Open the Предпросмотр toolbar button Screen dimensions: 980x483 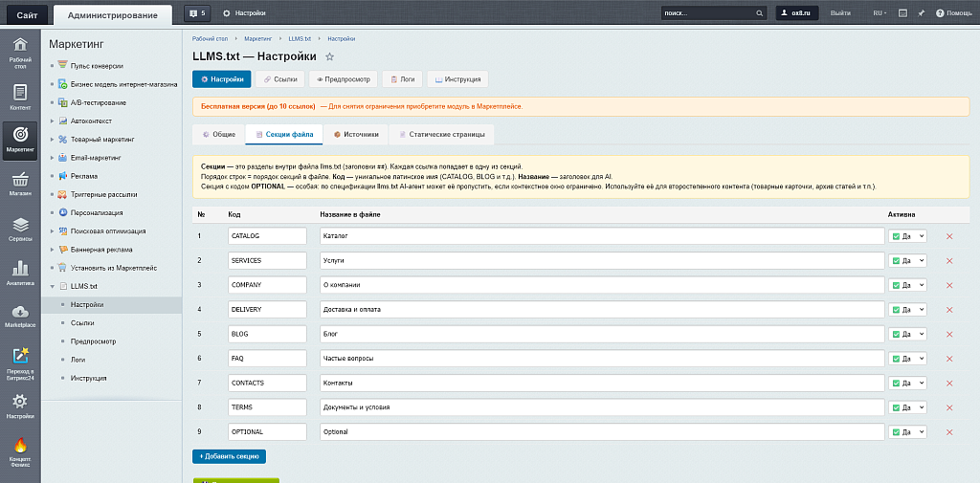342,79
